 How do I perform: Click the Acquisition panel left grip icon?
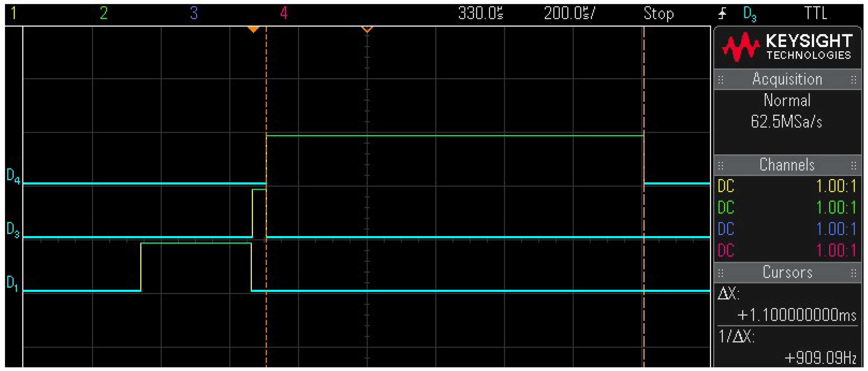(x=721, y=80)
